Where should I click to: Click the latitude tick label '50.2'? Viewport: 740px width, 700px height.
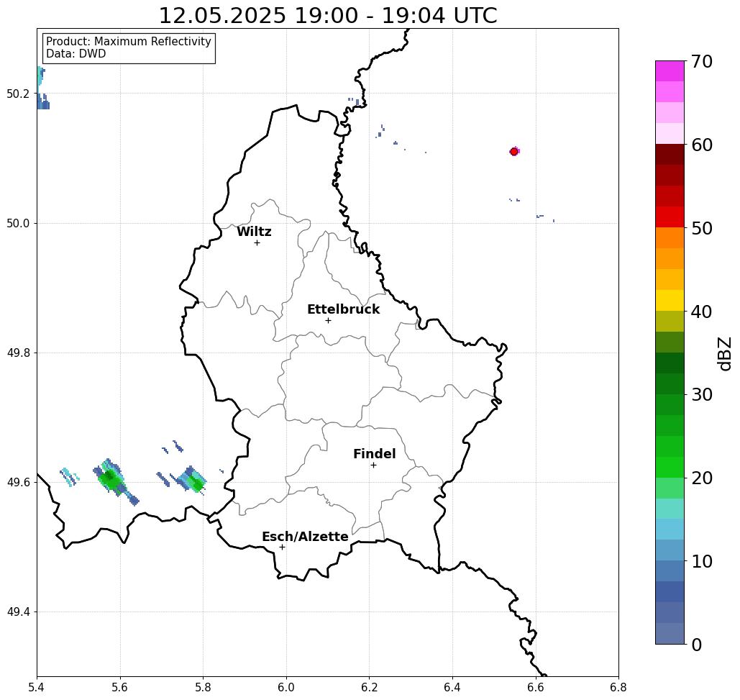tap(17, 94)
